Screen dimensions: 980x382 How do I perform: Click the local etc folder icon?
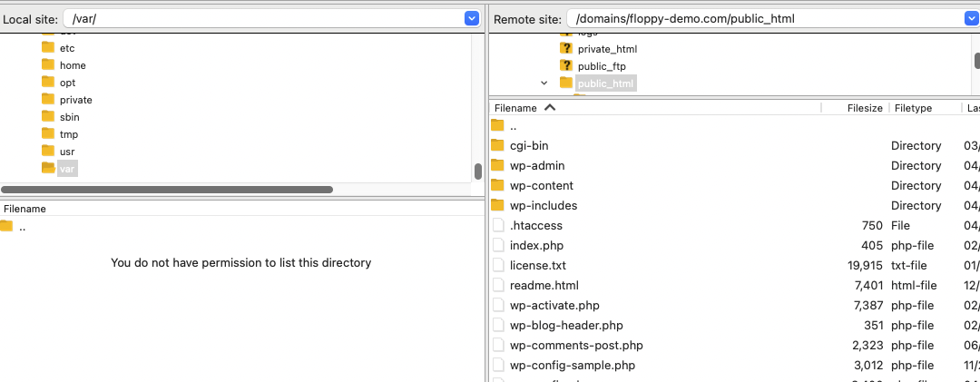[x=48, y=48]
